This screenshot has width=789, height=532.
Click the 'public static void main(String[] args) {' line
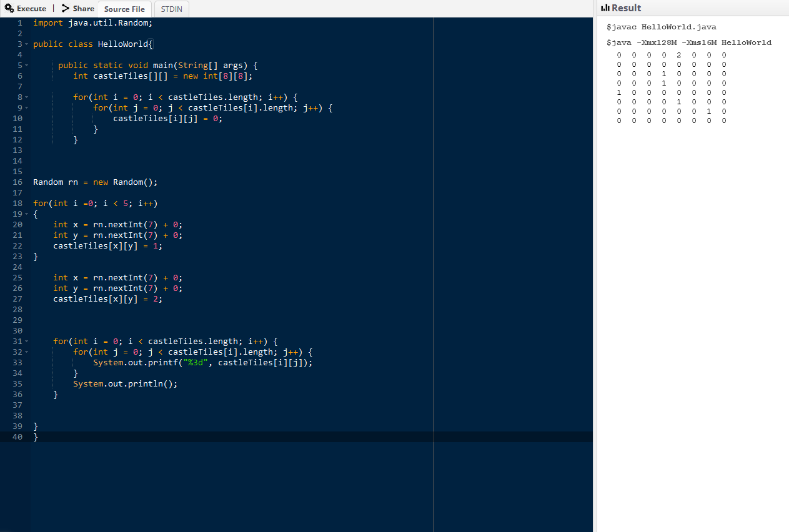point(158,66)
